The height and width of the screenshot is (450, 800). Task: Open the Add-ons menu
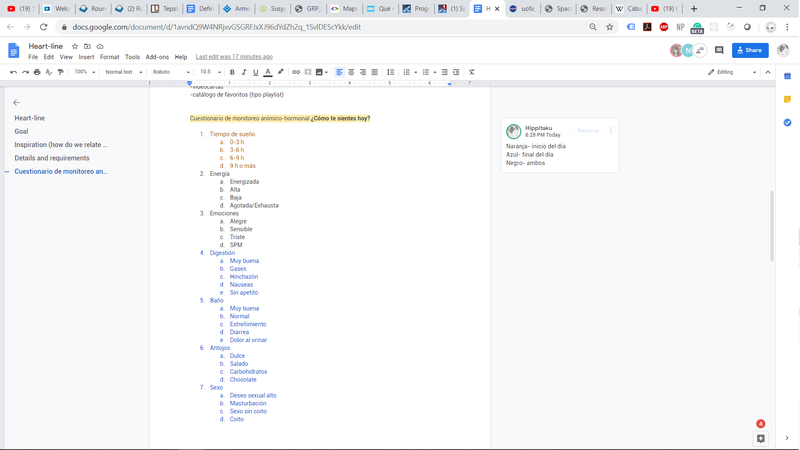[x=157, y=57]
